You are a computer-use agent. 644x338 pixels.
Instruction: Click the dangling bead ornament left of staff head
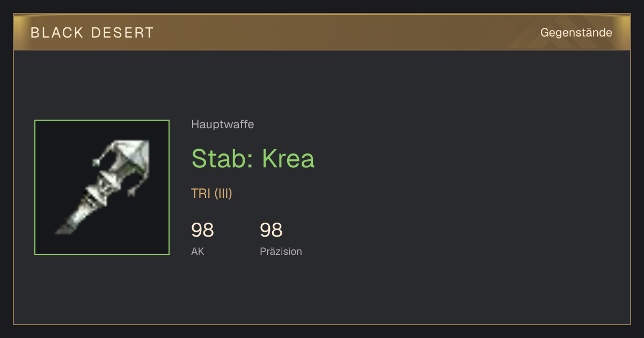tap(97, 161)
